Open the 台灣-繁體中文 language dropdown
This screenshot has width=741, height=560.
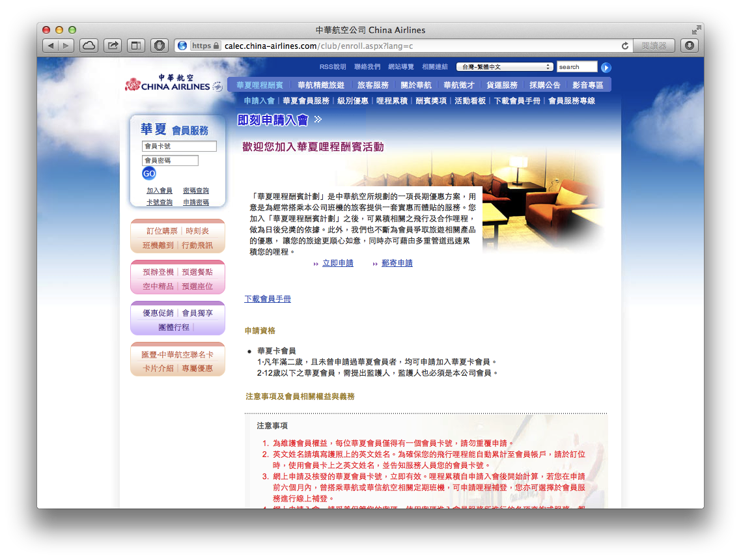(x=504, y=66)
